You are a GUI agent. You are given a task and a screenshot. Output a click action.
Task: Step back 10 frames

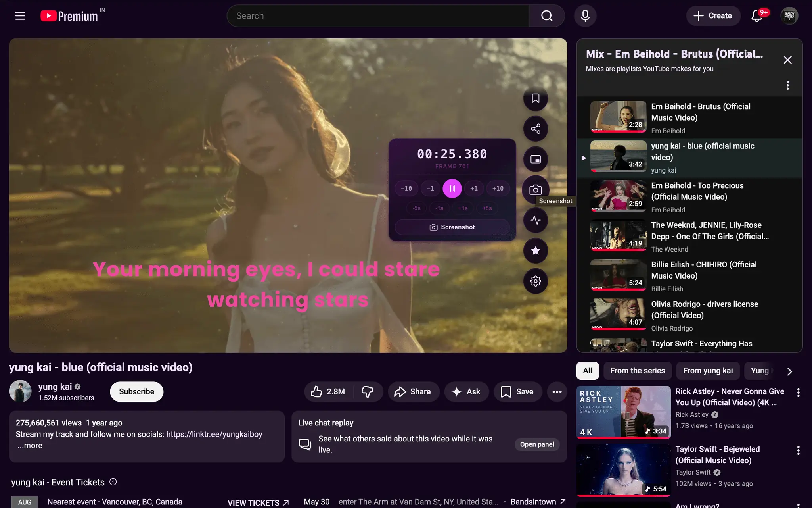pos(406,189)
